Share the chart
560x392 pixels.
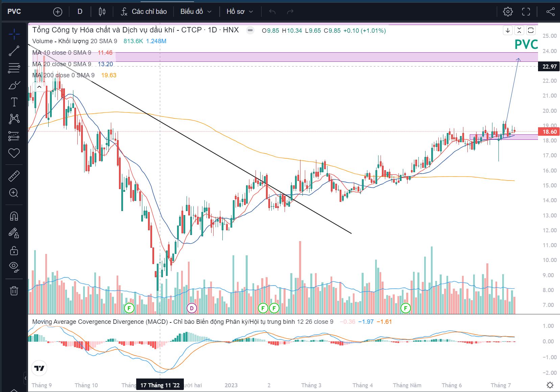pyautogui.click(x=551, y=12)
